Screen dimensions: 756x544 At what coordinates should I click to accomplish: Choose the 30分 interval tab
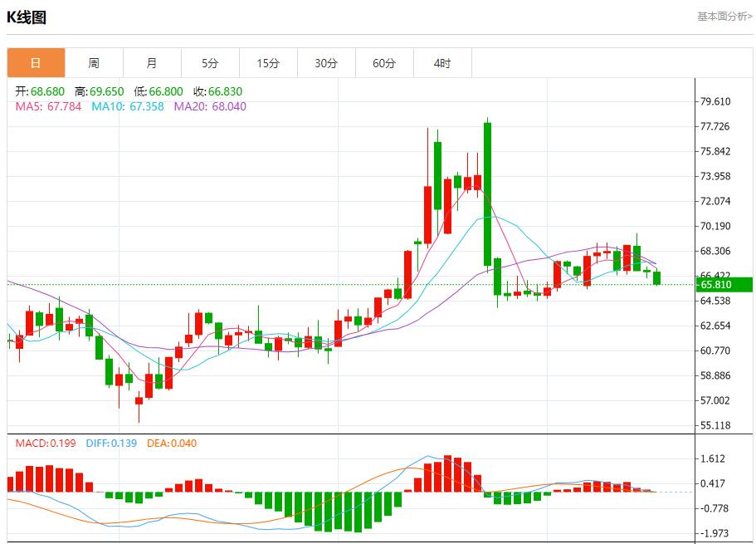point(326,63)
